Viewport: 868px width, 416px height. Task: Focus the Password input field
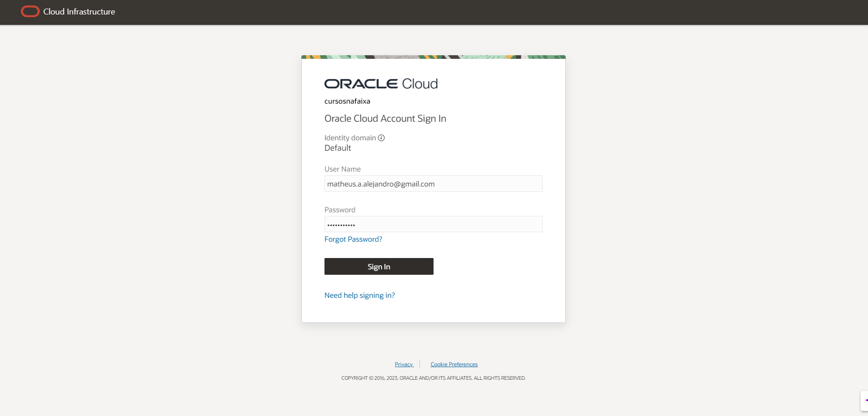433,224
